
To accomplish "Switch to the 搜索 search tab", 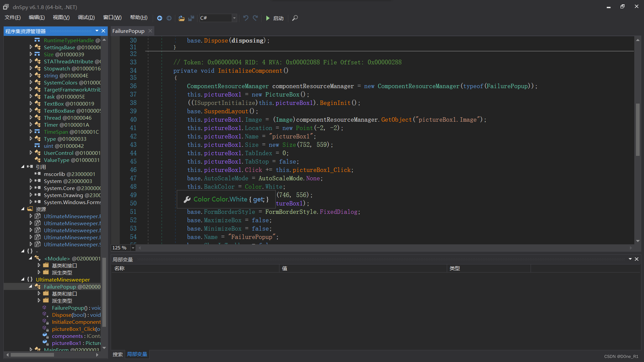I will click(x=117, y=354).
